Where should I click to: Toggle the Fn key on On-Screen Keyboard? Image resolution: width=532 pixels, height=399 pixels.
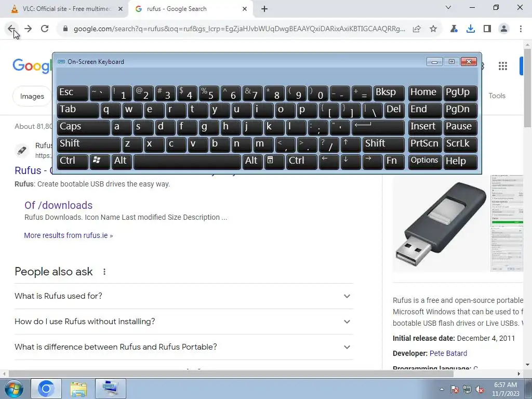[x=394, y=162]
